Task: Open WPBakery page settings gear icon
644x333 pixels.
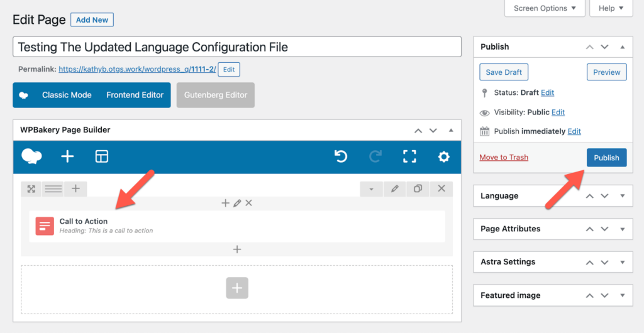Action: coord(444,156)
